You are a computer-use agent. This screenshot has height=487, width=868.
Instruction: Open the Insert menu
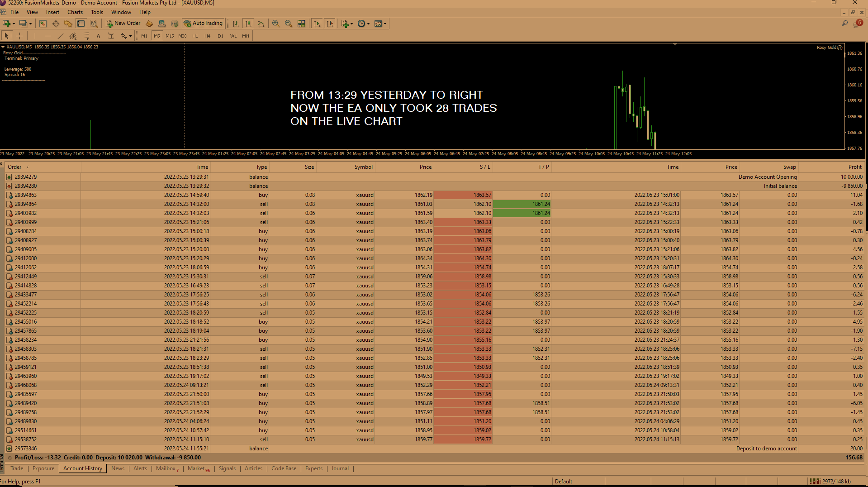52,12
